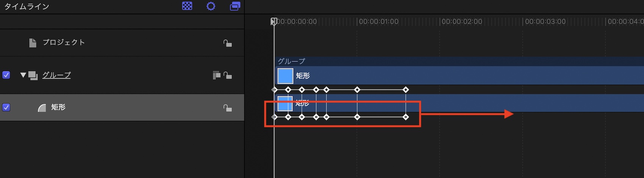
Task: Click the 矩形 shape layer icon
Action: click(42, 108)
